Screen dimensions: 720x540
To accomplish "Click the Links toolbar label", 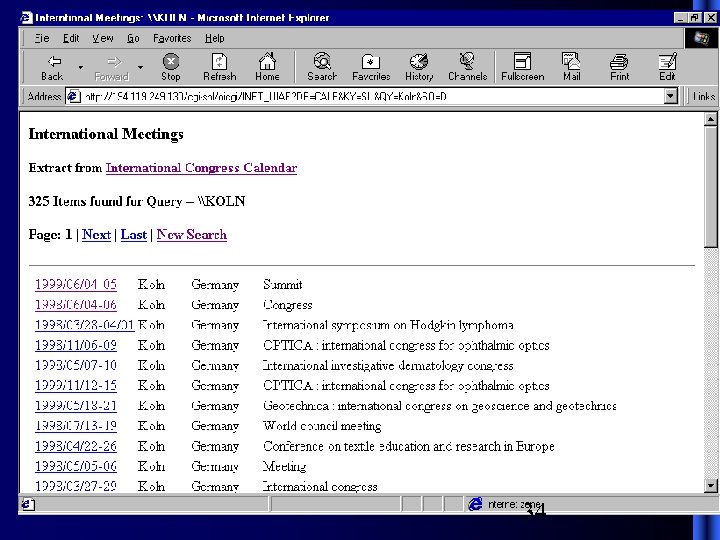I will (x=703, y=96).
